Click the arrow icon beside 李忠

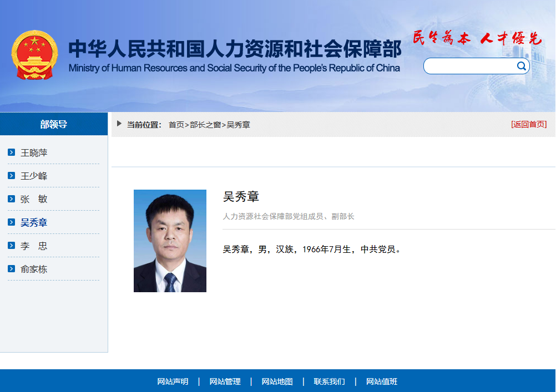pos(11,246)
